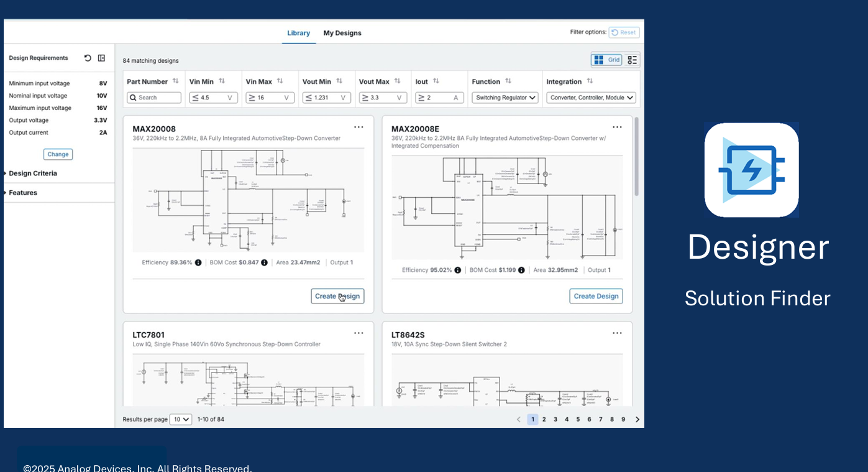Go to next results page arrow

(x=637, y=419)
